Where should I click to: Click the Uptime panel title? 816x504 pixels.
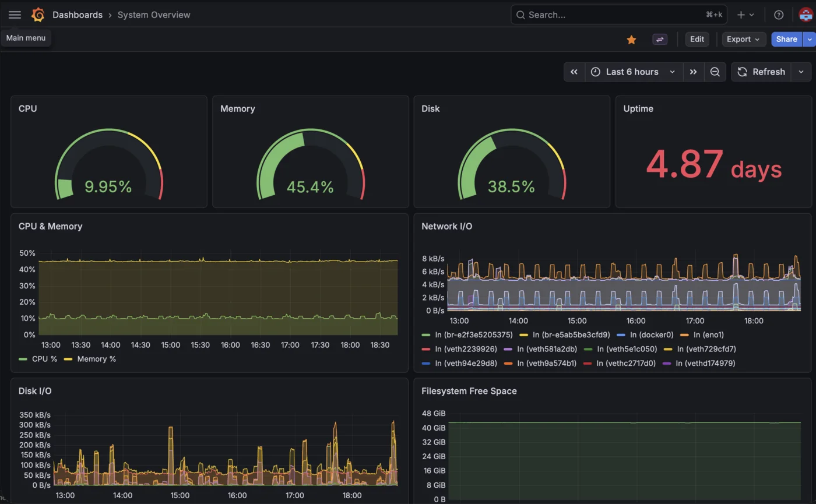coord(638,108)
